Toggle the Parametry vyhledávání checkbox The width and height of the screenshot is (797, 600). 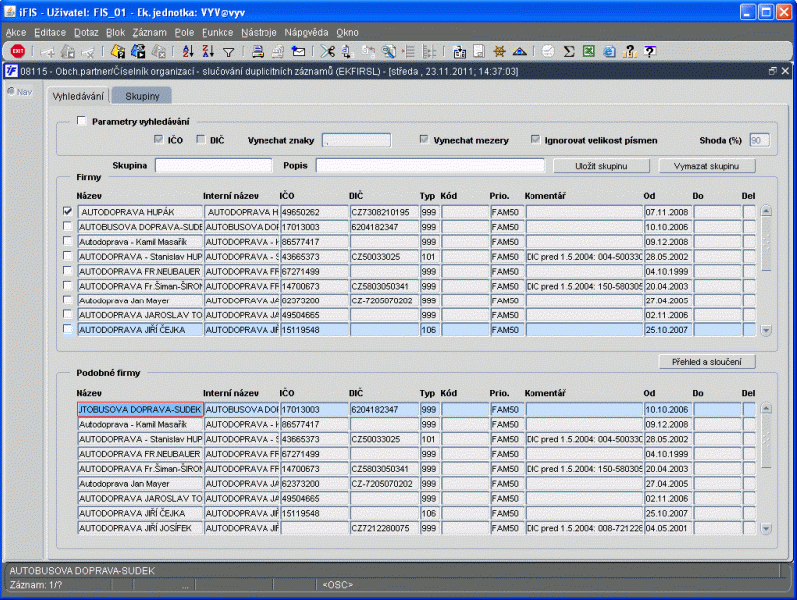pyautogui.click(x=81, y=121)
